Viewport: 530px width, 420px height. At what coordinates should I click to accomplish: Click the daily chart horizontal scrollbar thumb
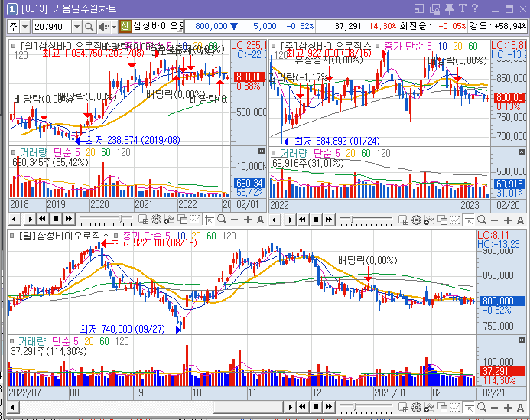click(248, 407)
